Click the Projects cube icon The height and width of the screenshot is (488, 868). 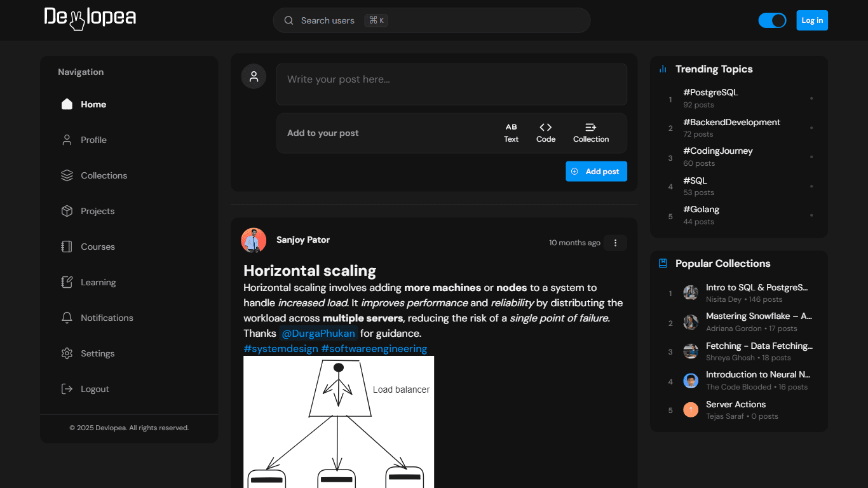point(67,211)
